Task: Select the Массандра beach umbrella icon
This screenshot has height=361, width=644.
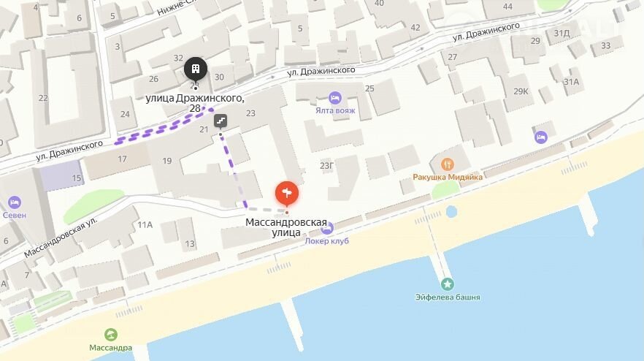Action: coord(110,335)
